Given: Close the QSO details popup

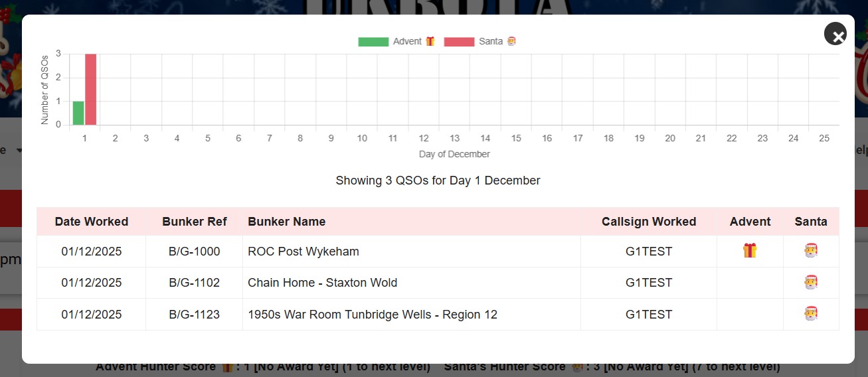Looking at the screenshot, I should [835, 34].
